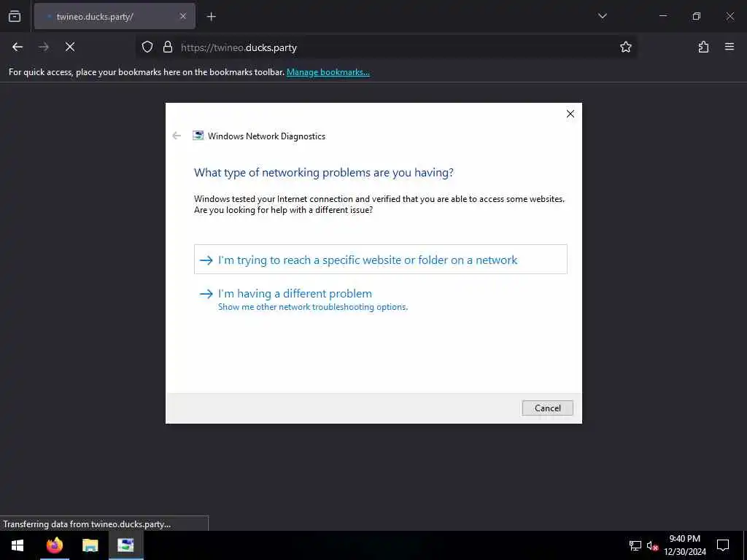
Task: Open a new tab with plus icon
Action: (211, 17)
